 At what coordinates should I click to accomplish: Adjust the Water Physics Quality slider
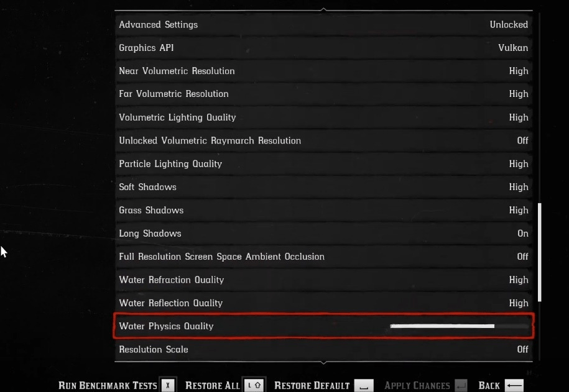(x=459, y=326)
